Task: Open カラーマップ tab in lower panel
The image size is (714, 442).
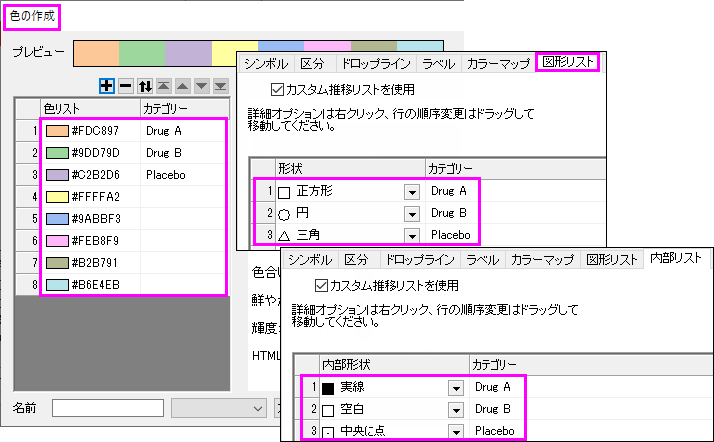Action: point(542,260)
